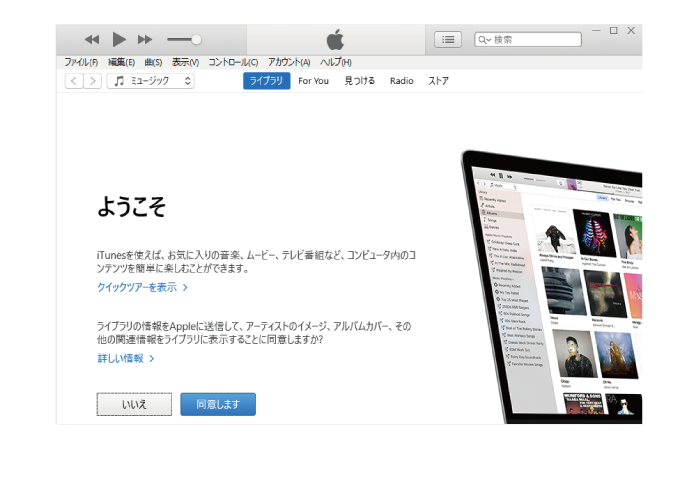Open the 曲(S) menu
The width and height of the screenshot is (700, 500).
click(x=153, y=62)
